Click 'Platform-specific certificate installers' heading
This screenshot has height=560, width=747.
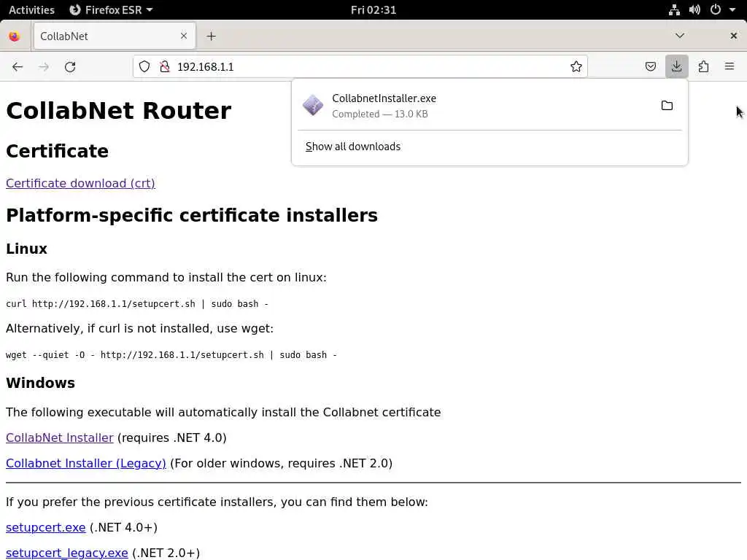pos(192,215)
